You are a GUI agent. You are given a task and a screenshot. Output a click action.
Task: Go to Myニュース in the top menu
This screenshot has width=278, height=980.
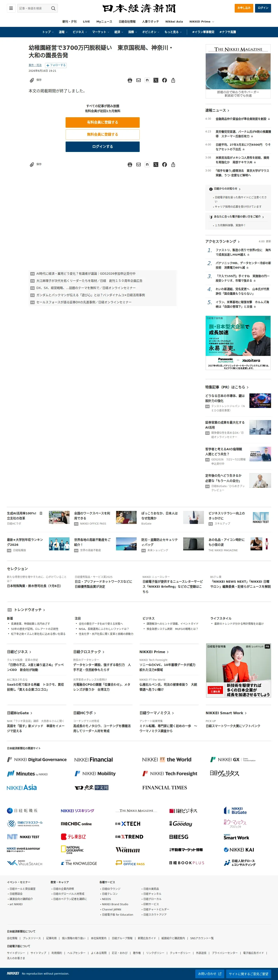click(104, 22)
